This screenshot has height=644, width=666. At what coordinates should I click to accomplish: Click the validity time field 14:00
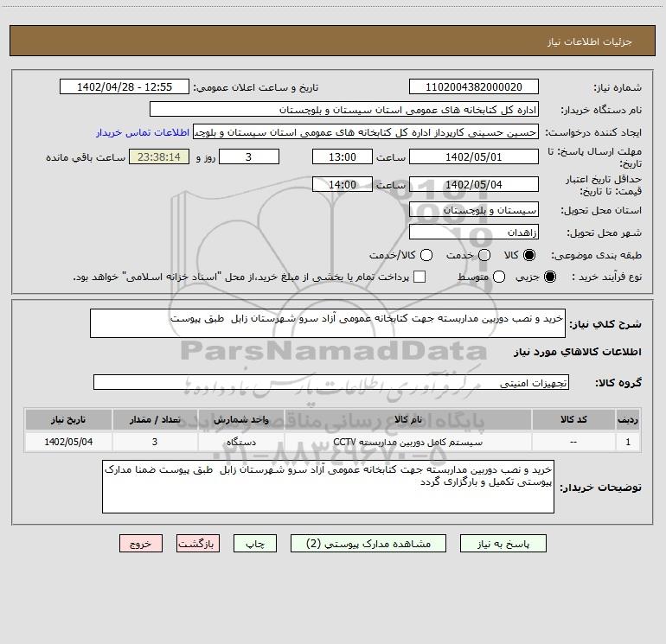click(343, 184)
